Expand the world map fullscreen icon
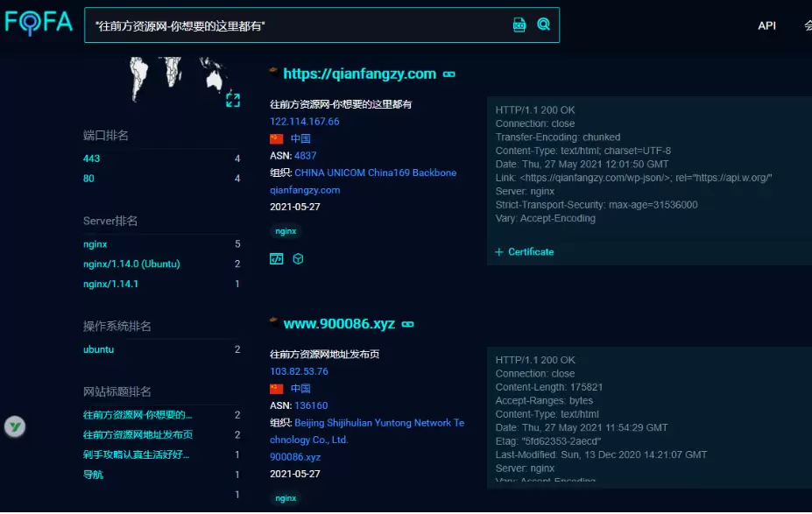This screenshot has width=812, height=514. coord(233,100)
